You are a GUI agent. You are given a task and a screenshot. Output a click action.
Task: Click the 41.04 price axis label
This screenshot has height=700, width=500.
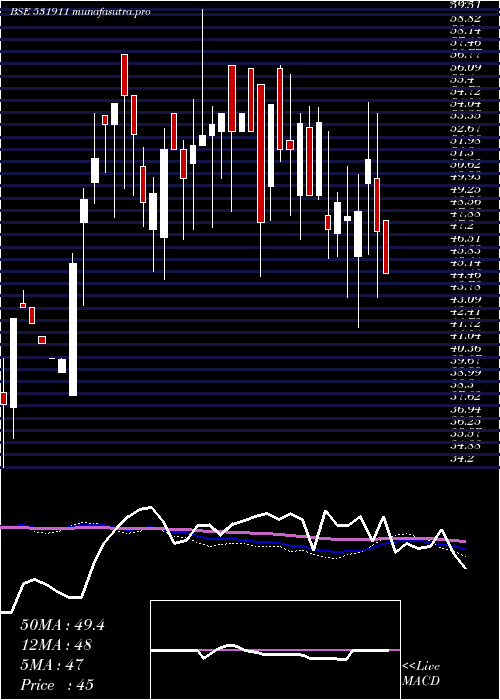tap(466, 336)
